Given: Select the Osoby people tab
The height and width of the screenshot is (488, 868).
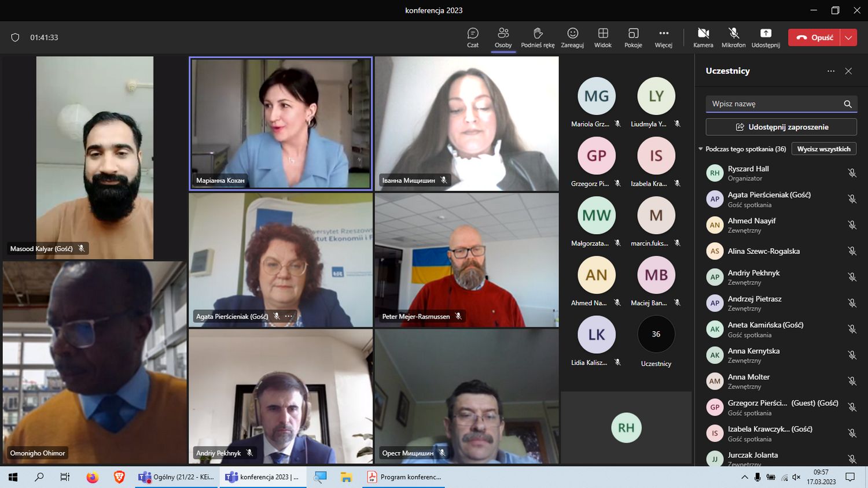Looking at the screenshot, I should point(503,38).
